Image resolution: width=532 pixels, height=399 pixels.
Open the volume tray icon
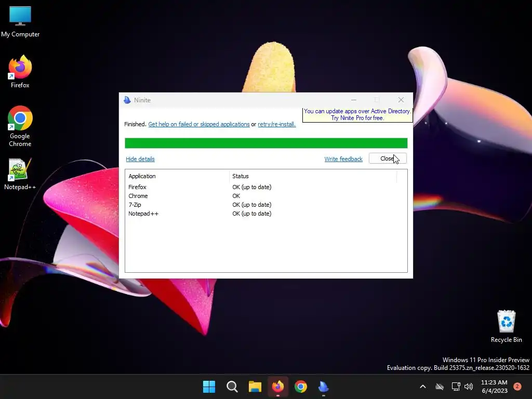point(469,387)
